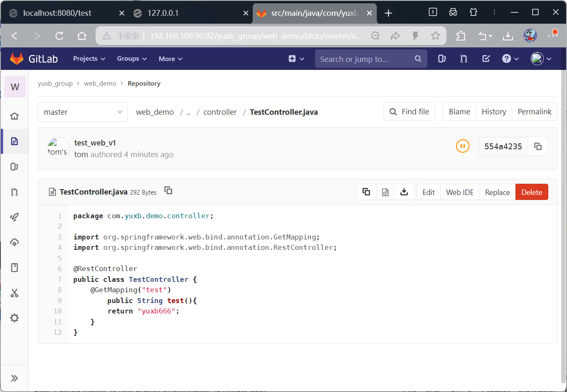Open browser extensions puzzle icon
567x392 pixels.
click(461, 36)
